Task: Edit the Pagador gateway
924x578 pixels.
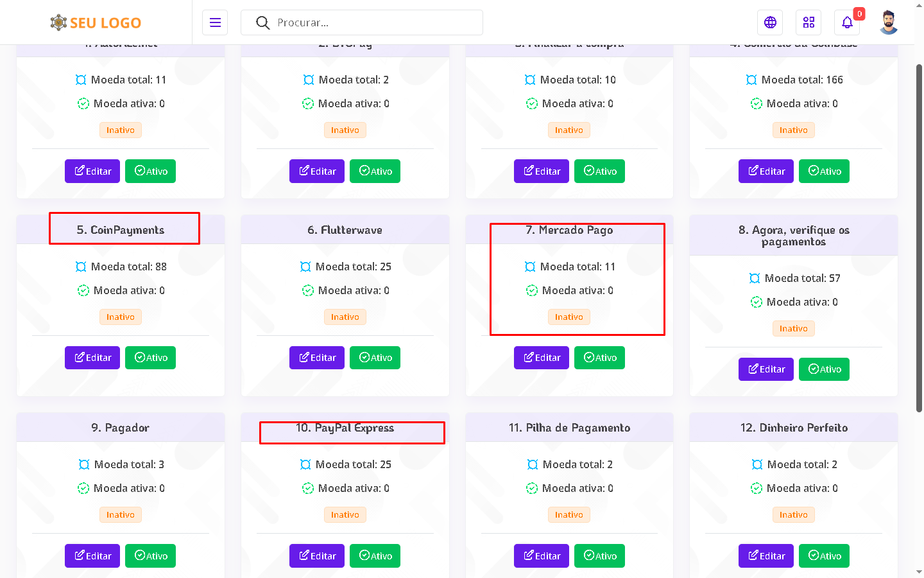Action: coord(92,556)
